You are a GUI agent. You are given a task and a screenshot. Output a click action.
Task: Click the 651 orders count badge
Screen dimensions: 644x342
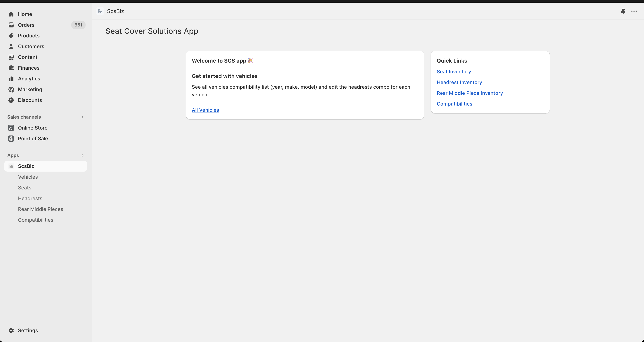coord(78,25)
